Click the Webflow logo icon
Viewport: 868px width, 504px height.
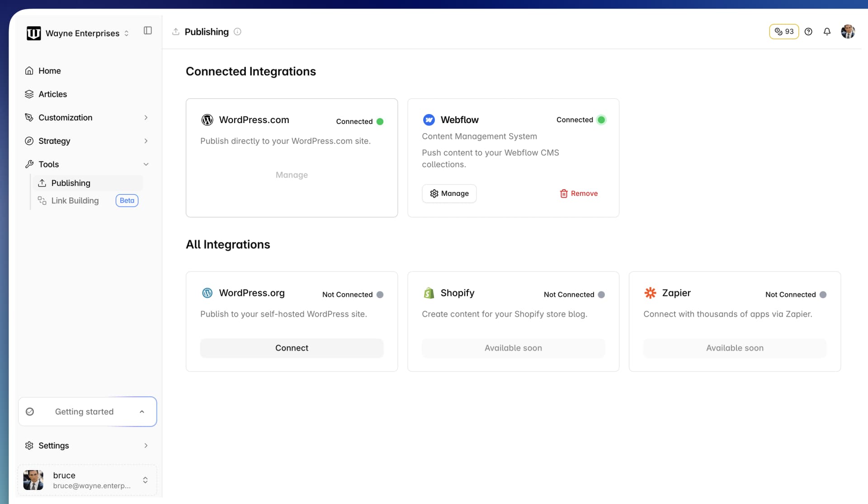429,119
